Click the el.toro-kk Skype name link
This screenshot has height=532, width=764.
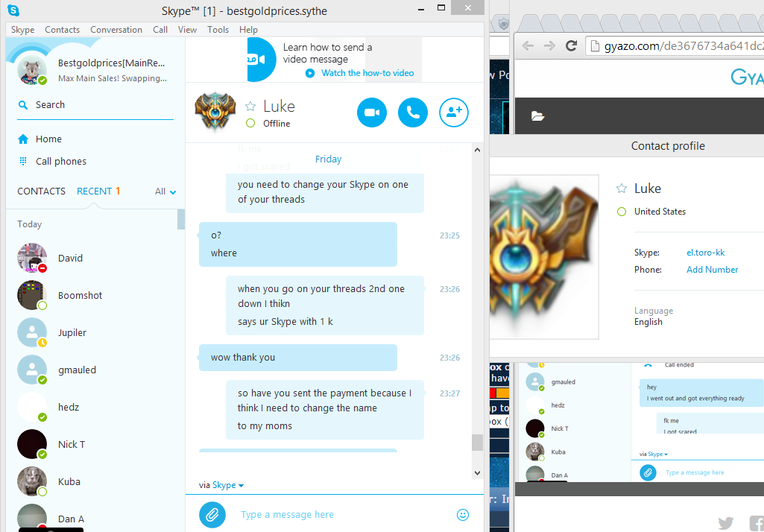[706, 253]
